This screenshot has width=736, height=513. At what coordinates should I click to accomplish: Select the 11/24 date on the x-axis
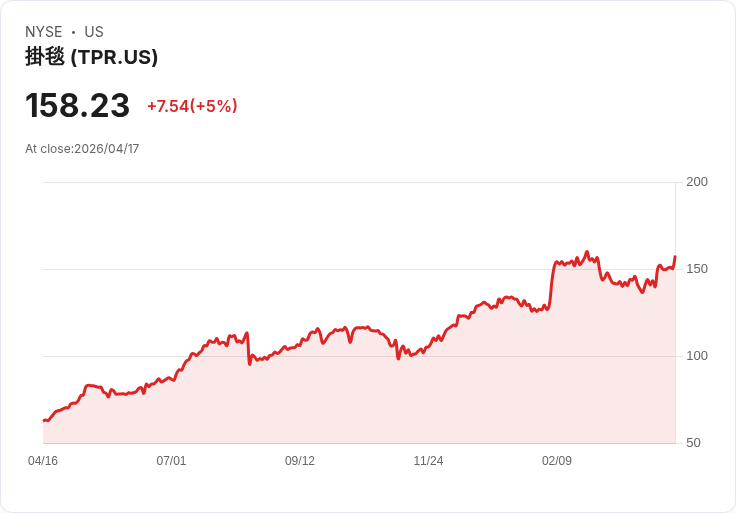click(428, 461)
